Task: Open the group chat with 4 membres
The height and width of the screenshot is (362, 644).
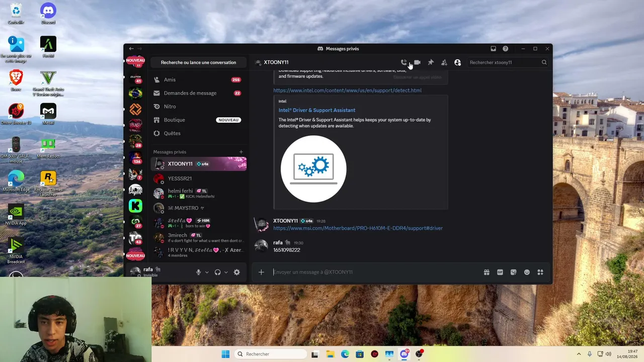Action: pyautogui.click(x=198, y=252)
